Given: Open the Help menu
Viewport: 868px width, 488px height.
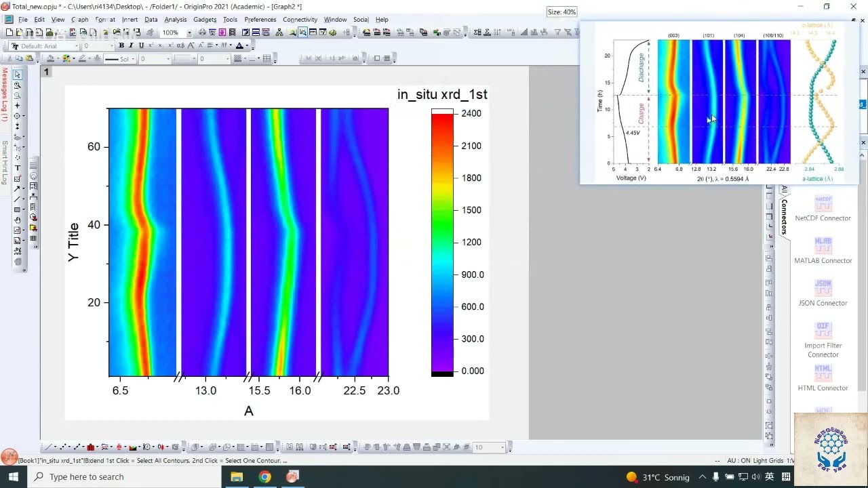Looking at the screenshot, I should [x=382, y=20].
